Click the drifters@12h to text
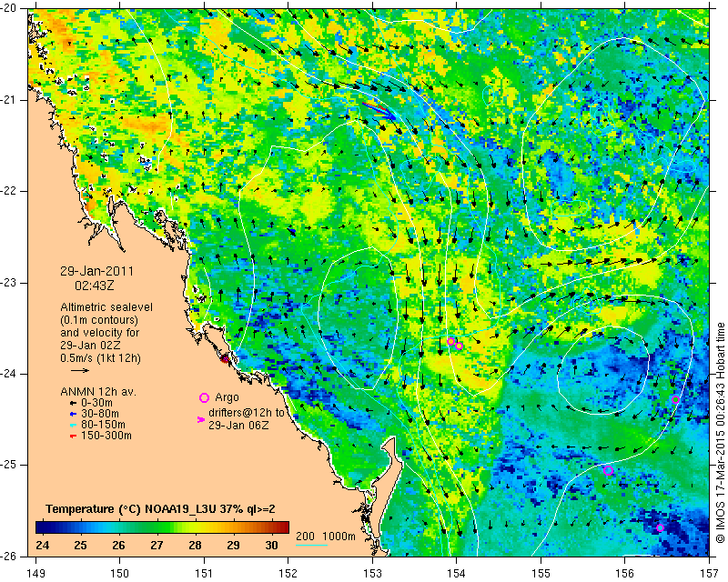728x582 pixels. coord(246,413)
